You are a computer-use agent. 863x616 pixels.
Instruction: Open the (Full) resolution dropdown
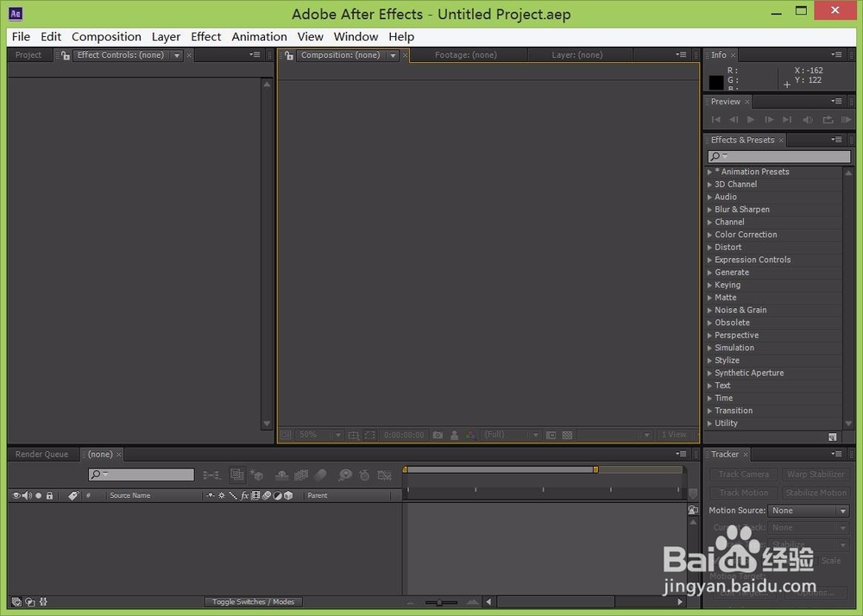[x=511, y=435]
